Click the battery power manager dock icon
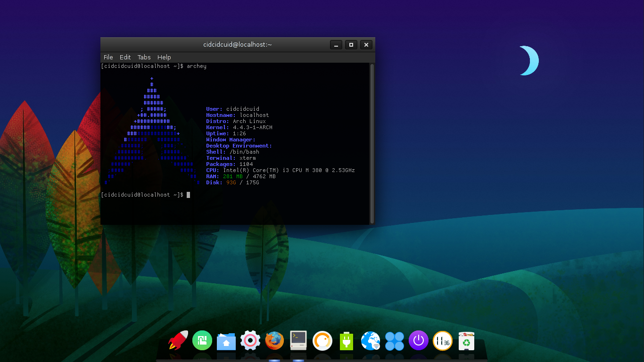Image resolution: width=644 pixels, height=362 pixels. tap(346, 340)
